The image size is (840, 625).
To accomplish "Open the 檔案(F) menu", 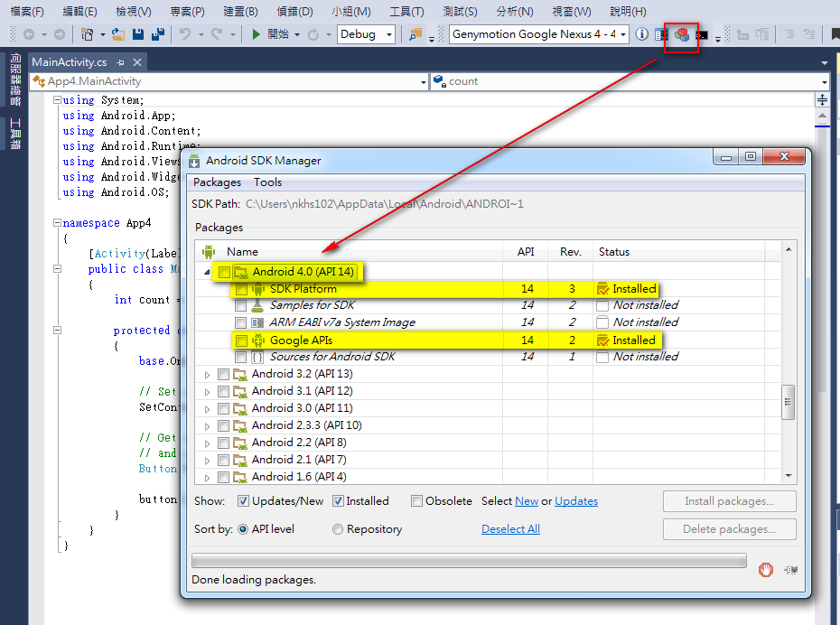I will 27,11.
